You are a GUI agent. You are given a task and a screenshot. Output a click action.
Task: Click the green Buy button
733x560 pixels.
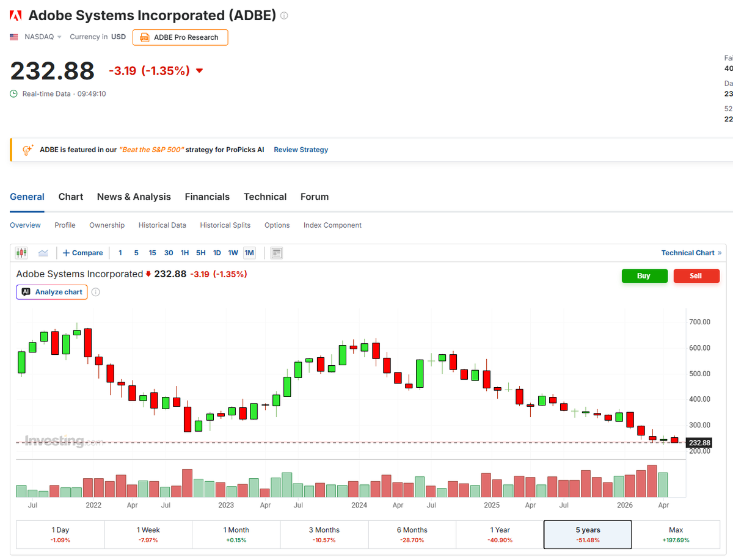pos(644,276)
